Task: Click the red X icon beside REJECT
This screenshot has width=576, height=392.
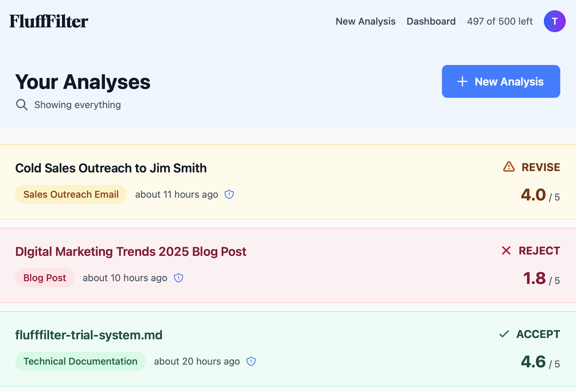Action: pyautogui.click(x=506, y=251)
